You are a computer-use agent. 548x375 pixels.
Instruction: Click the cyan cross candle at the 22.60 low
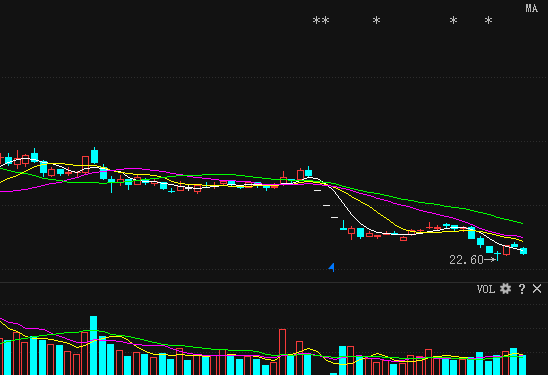coord(498,255)
